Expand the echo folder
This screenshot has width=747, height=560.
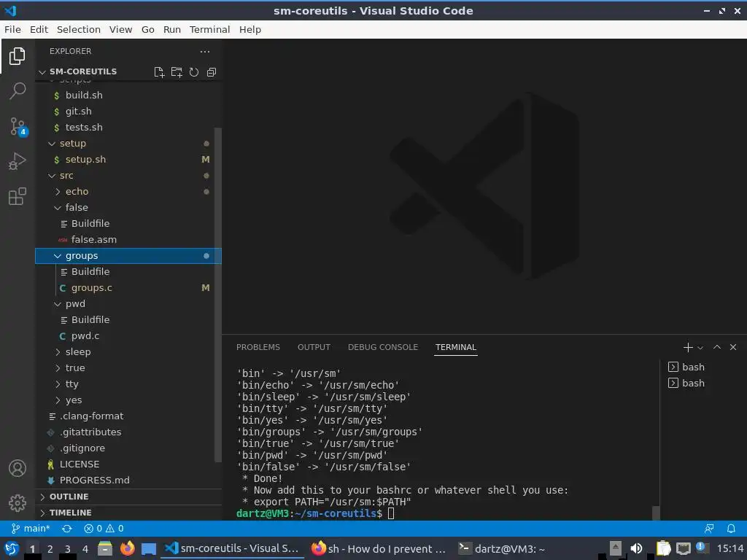(x=128, y=192)
